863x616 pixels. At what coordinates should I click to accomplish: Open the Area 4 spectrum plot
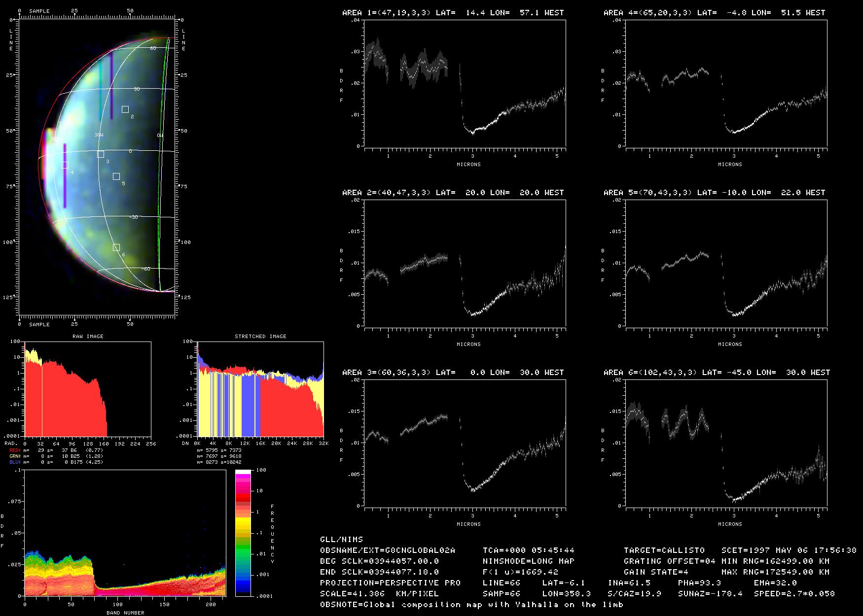726,84
